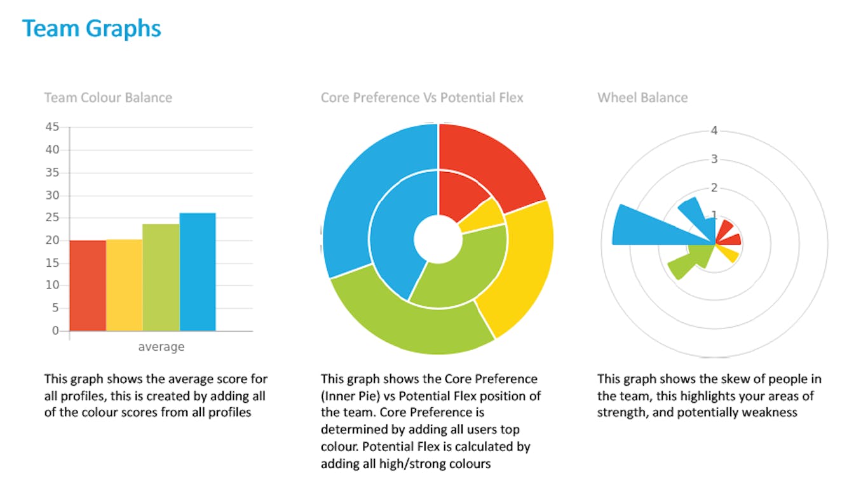Image resolution: width=868 pixels, height=488 pixels.
Task: Select the Core Preference Vs Potential Flex title
Action: [x=422, y=98]
